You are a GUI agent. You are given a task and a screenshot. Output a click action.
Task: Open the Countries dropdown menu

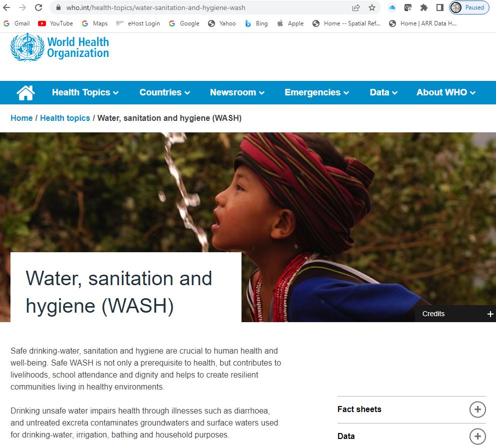pyautogui.click(x=165, y=92)
